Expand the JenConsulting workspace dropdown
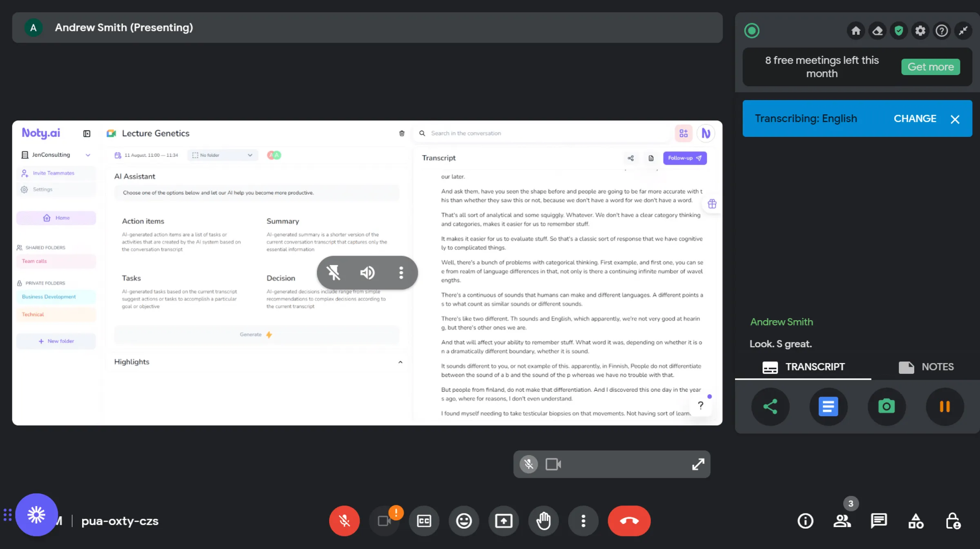 [x=88, y=155]
